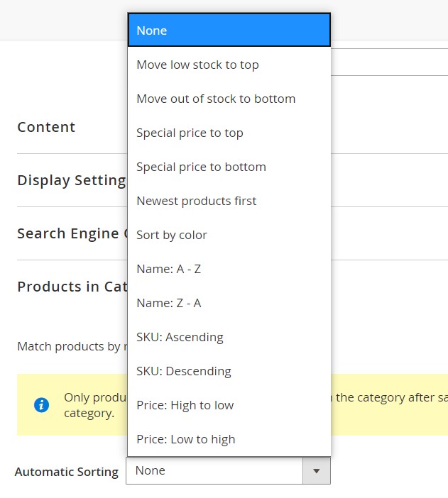
Task: Select Move out of stock to bottom
Action: [x=229, y=99]
